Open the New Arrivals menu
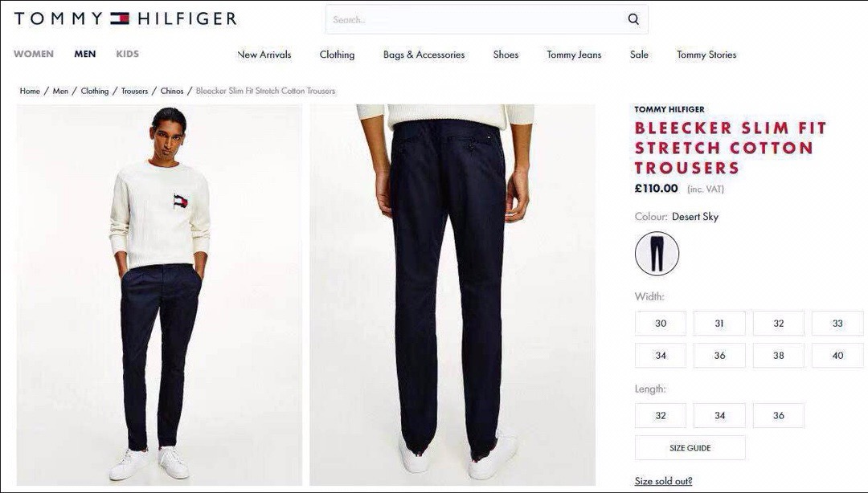This screenshot has height=493, width=868. click(x=264, y=55)
